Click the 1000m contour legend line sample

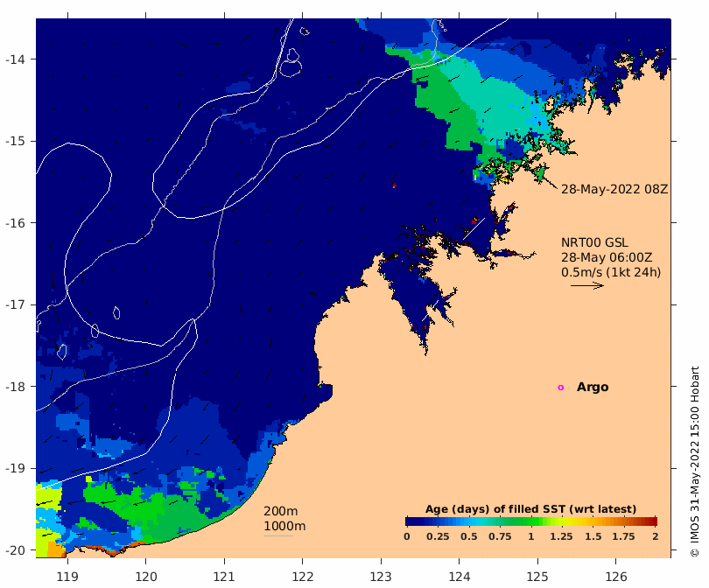278,536
